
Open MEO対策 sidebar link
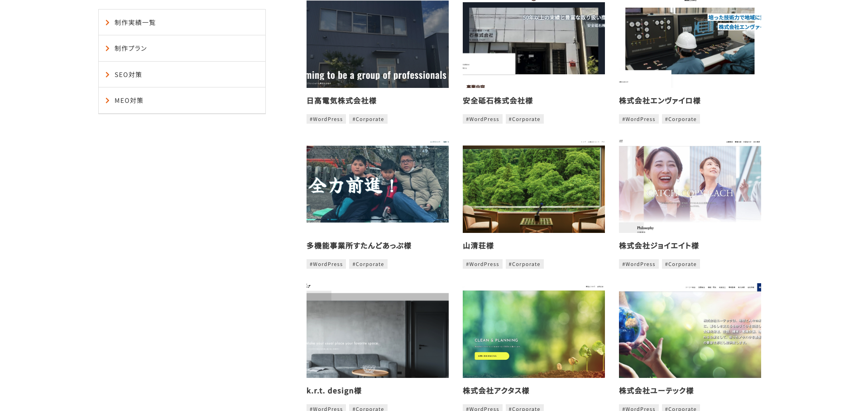(128, 100)
